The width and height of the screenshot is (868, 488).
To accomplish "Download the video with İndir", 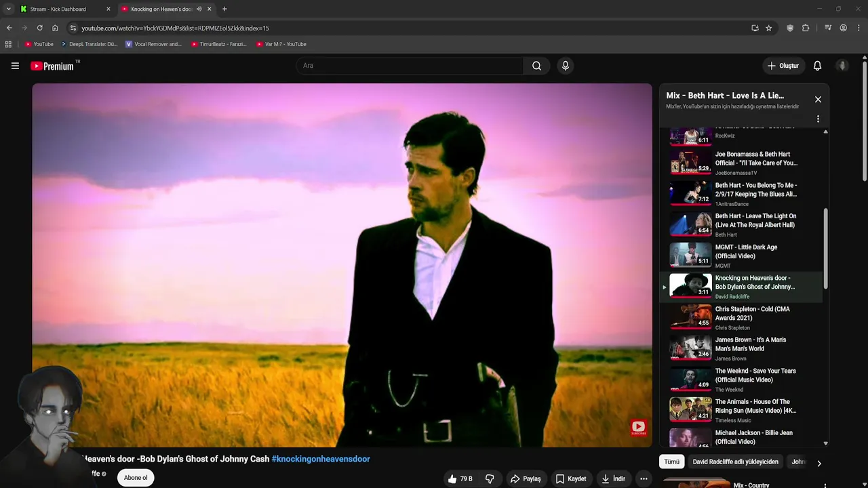I will (x=613, y=479).
